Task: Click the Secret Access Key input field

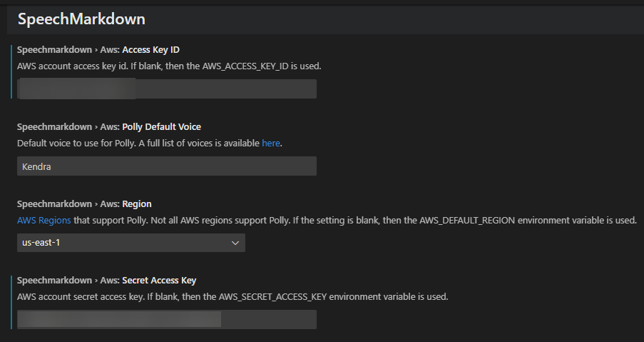Action: (x=167, y=319)
